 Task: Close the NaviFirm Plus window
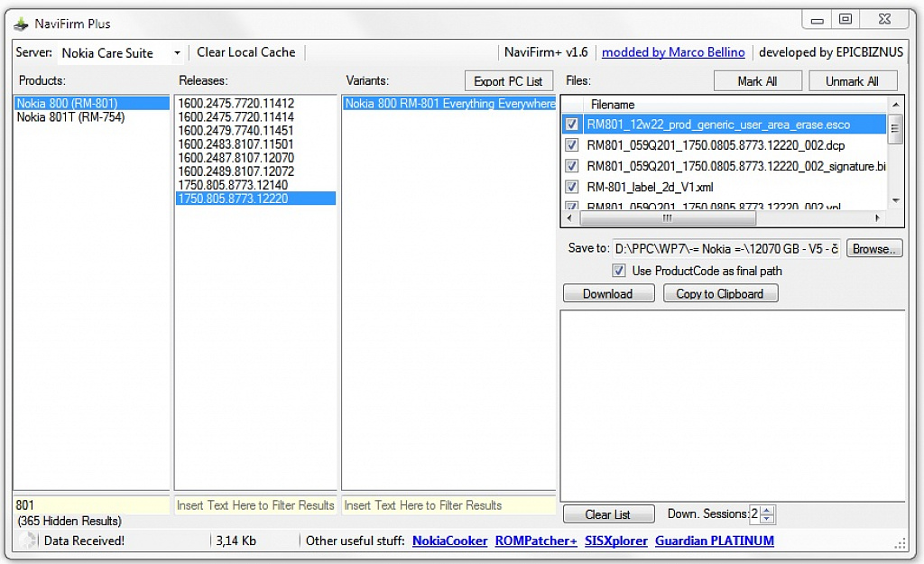(x=884, y=20)
